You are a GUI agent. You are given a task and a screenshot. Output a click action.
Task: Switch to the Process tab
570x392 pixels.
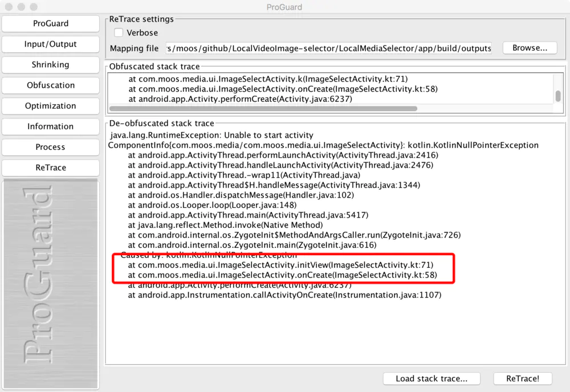pos(51,147)
